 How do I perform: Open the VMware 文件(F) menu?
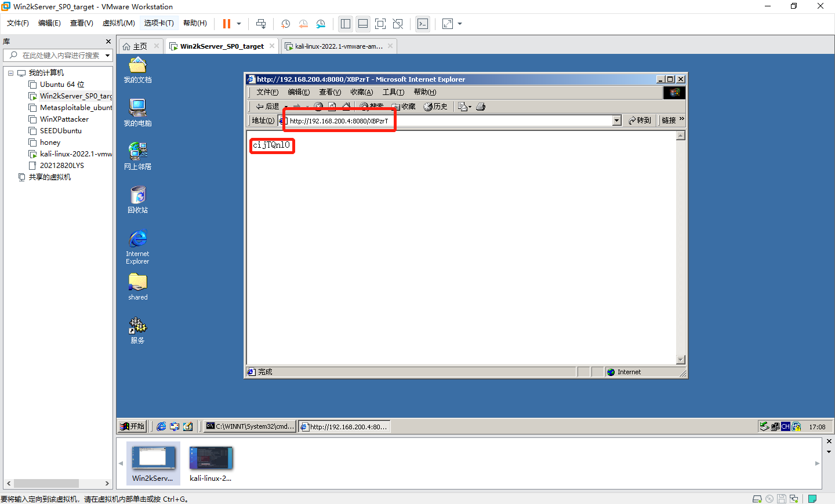coord(18,23)
